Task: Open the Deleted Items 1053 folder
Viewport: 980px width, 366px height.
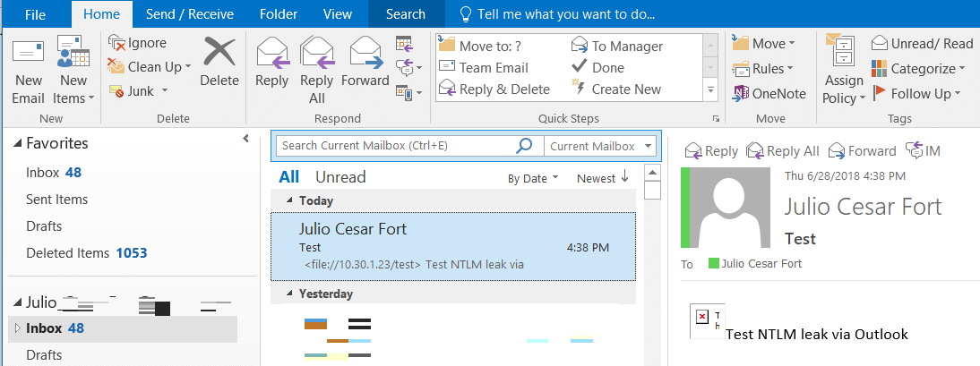Action: [x=86, y=253]
